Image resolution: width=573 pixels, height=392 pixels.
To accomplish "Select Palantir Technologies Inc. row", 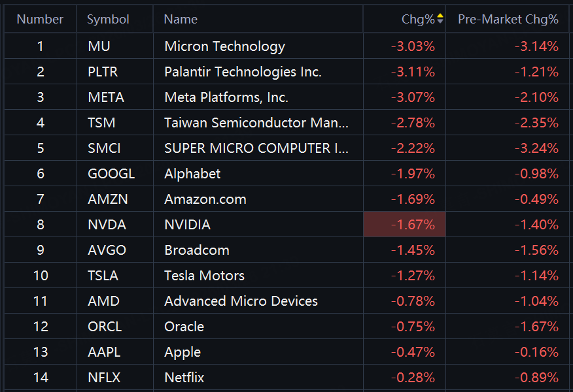I will 243,72.
